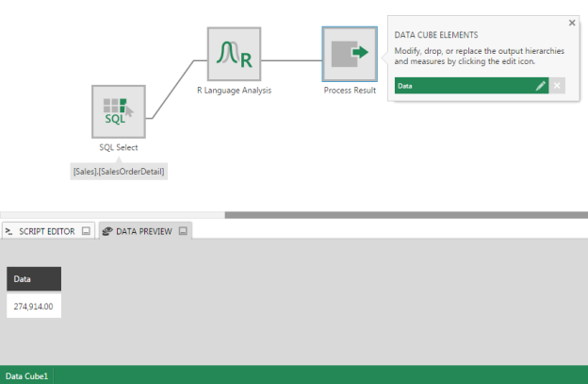The width and height of the screenshot is (588, 384).
Task: Select the SQL Select transform node
Action: coord(119,111)
